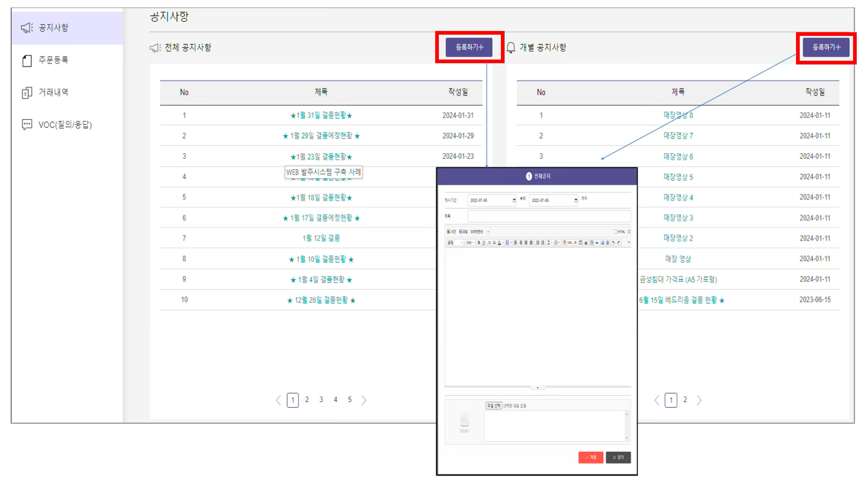Select the 사진 photo insert icon

click(x=449, y=231)
